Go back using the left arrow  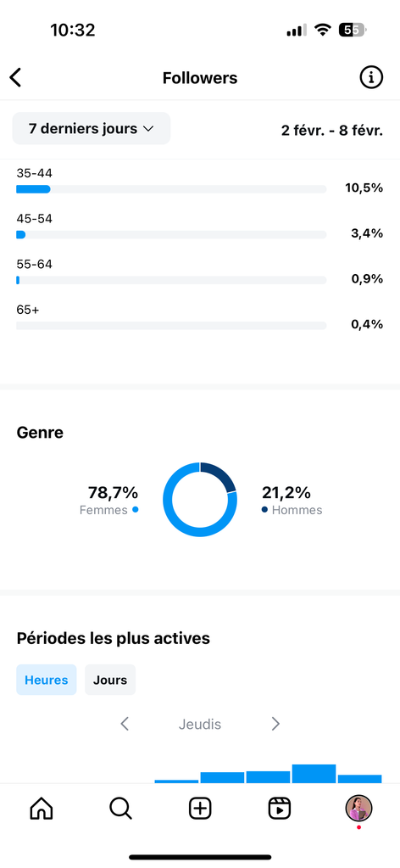tap(15, 78)
